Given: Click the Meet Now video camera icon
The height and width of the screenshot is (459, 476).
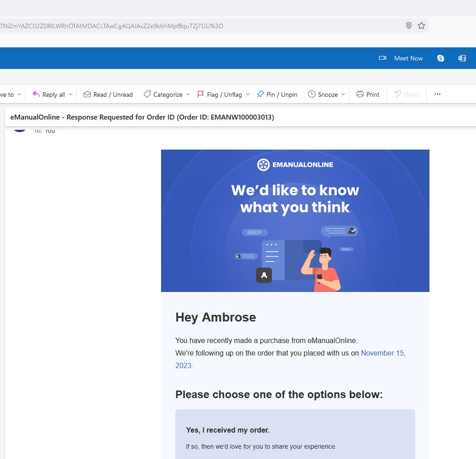Looking at the screenshot, I should (x=382, y=58).
